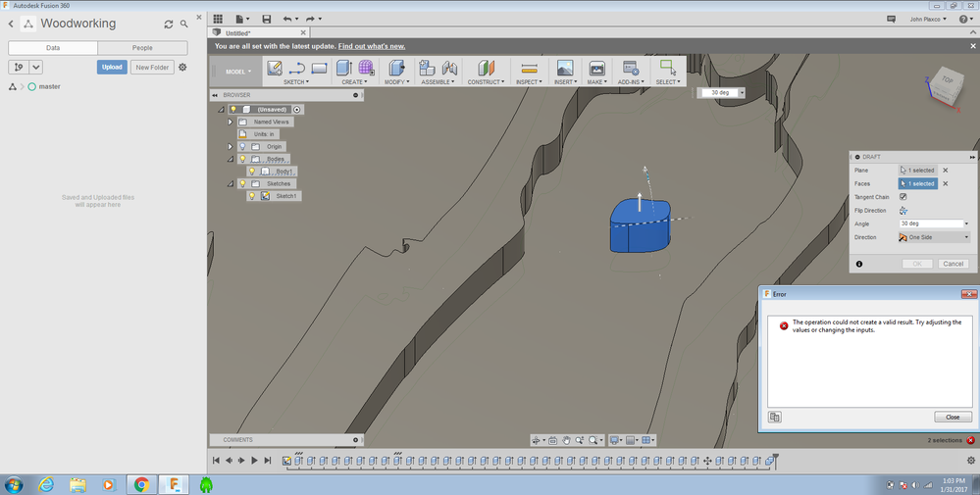
Task: Click the Flip Direction icon in Draft
Action: coord(903,211)
